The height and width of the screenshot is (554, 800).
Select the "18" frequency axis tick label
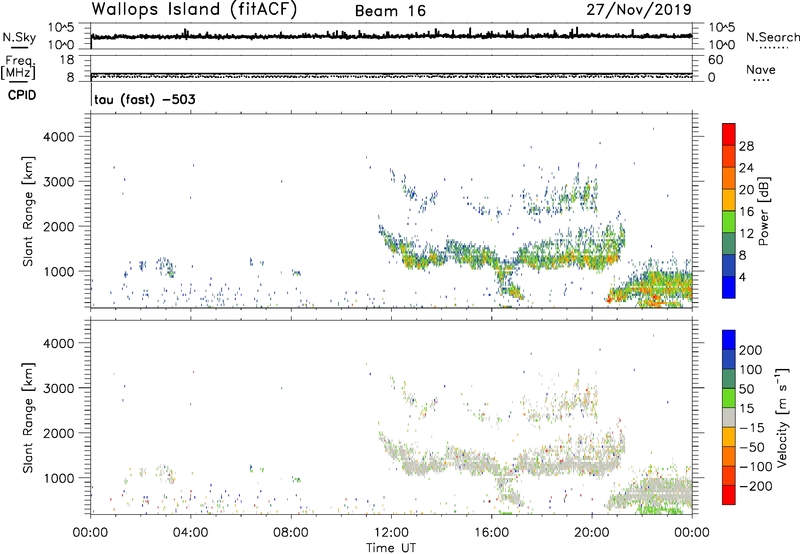click(67, 60)
